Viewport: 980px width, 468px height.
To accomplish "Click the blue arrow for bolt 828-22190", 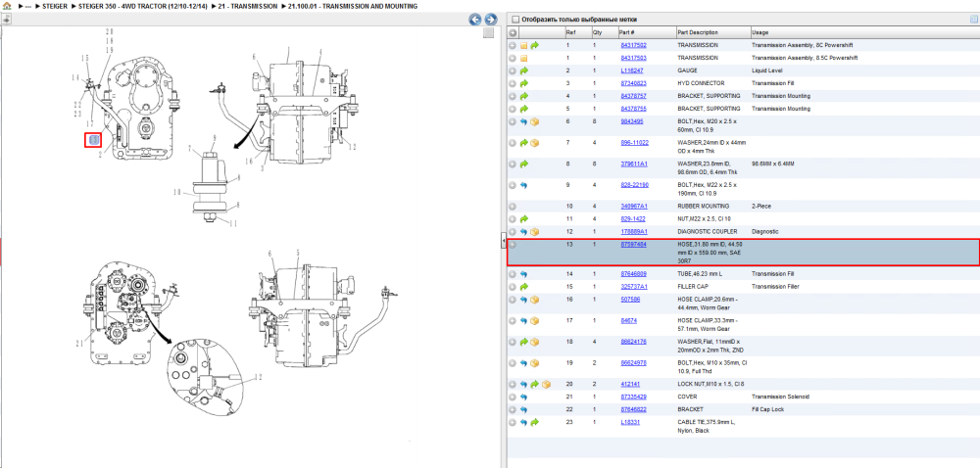I will (524, 185).
